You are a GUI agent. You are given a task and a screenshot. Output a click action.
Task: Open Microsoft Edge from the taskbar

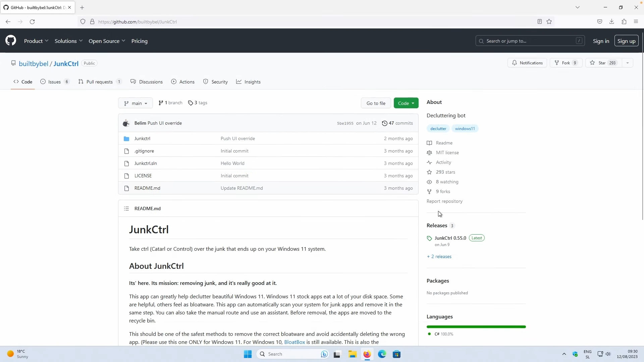[x=382, y=354]
